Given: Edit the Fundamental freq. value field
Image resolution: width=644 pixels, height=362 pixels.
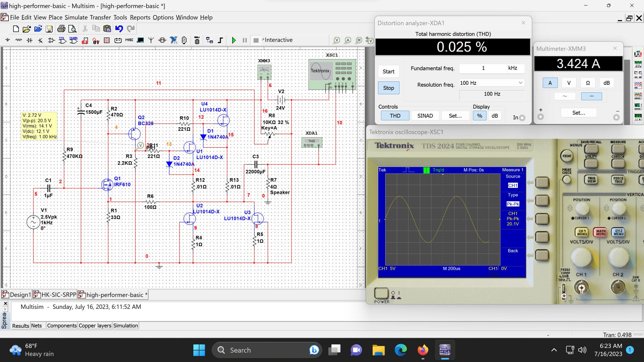Looking at the screenshot, I should point(483,68).
